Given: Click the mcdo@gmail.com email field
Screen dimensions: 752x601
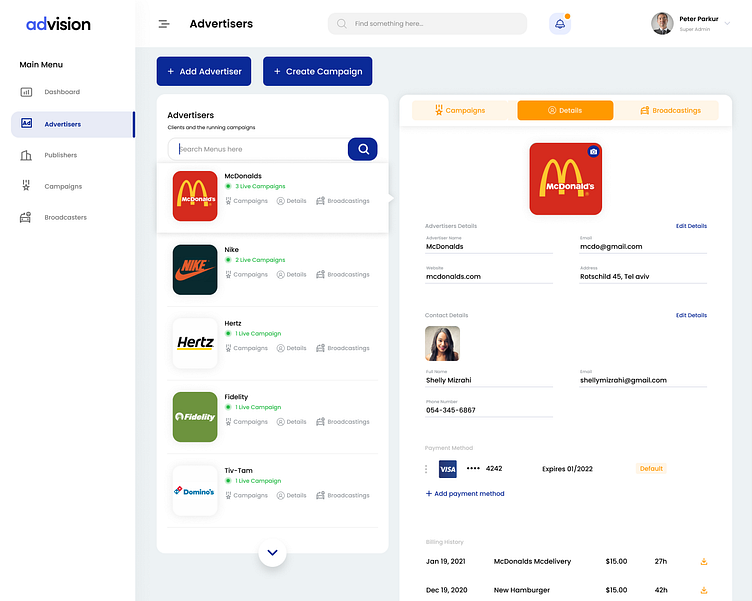Looking at the screenshot, I should point(643,247).
